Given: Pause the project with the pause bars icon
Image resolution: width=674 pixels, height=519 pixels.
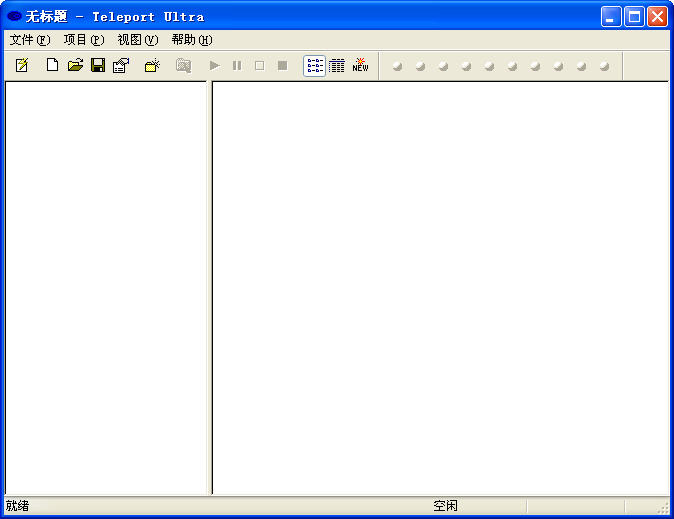Looking at the screenshot, I should tap(237, 65).
